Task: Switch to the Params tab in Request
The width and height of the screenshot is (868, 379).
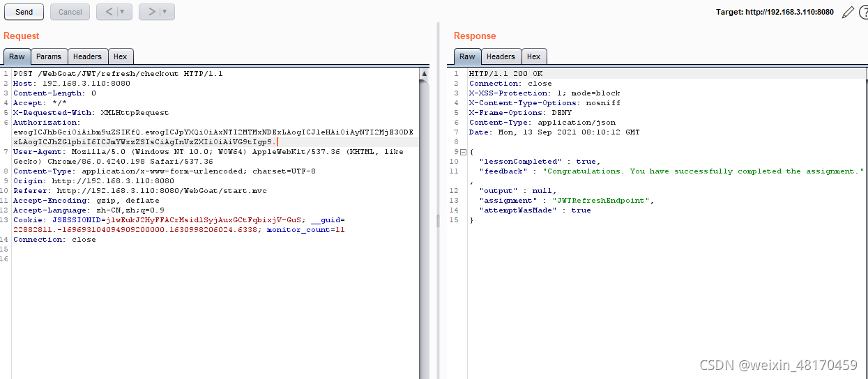Action: [49, 57]
